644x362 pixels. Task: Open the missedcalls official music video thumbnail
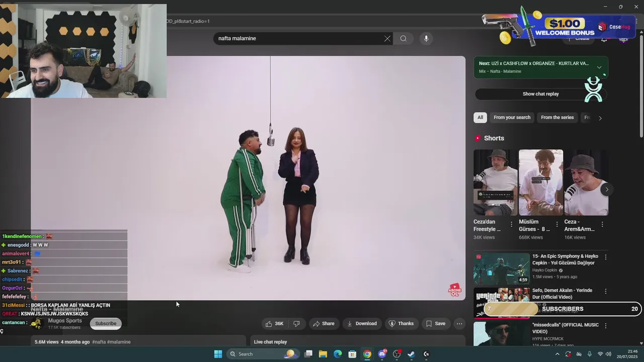click(x=501, y=334)
